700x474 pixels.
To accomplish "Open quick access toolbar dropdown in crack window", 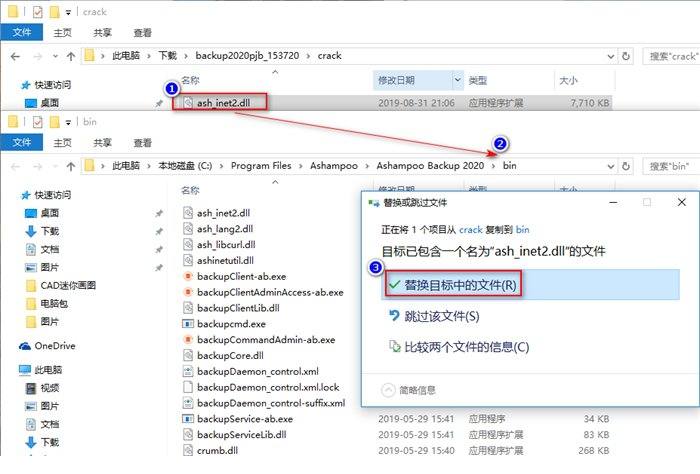I will 68,12.
